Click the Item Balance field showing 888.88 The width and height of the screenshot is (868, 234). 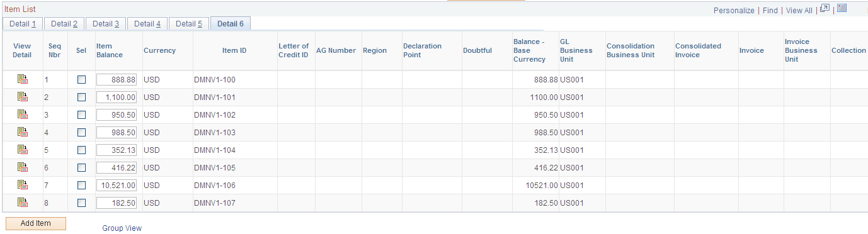pos(117,80)
